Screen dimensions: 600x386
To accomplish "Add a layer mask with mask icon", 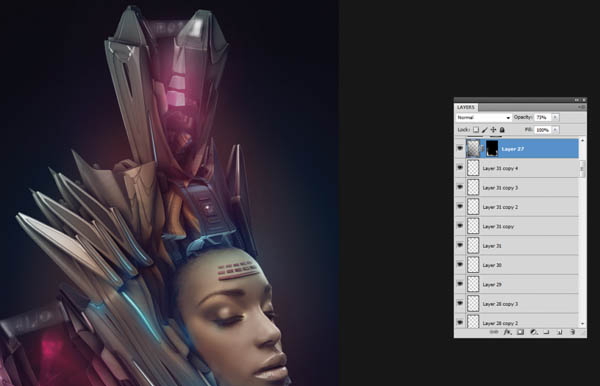I will point(520,332).
